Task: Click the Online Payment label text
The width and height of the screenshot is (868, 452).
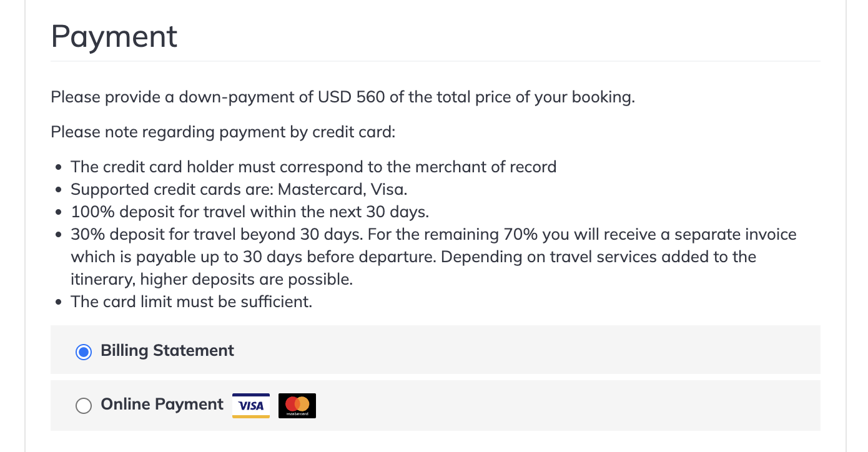Action: (162, 405)
